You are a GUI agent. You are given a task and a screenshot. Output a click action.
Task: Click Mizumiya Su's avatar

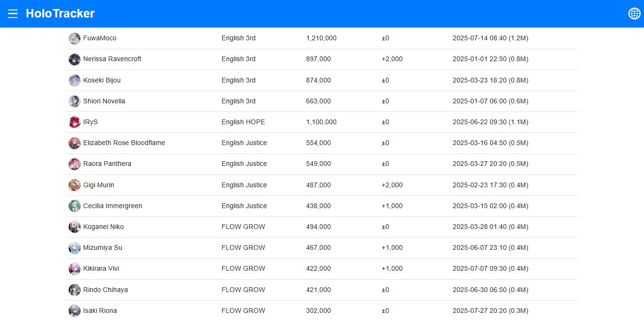[74, 248]
